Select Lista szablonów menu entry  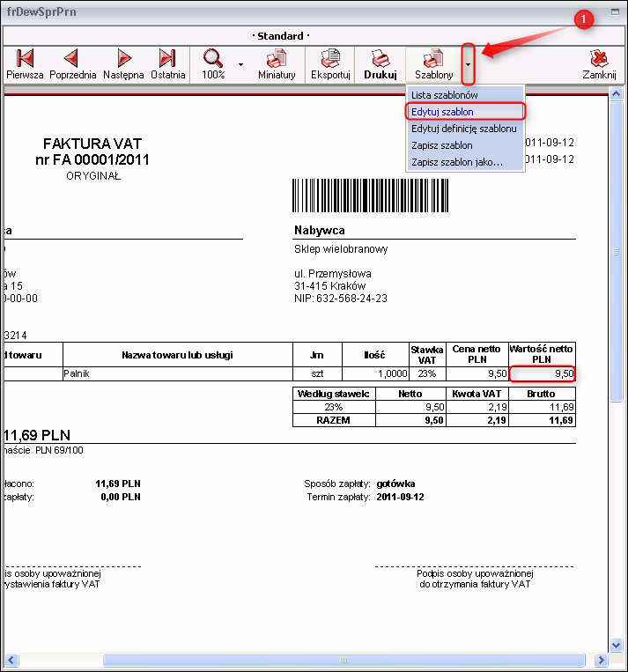465,95
